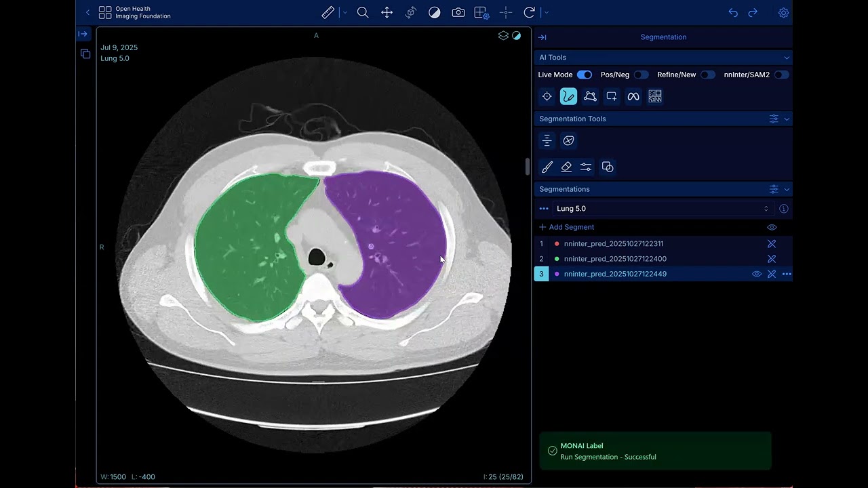Open the Lung 5.0 segmentation dropdown
This screenshot has height=488, width=868.
coord(663,209)
